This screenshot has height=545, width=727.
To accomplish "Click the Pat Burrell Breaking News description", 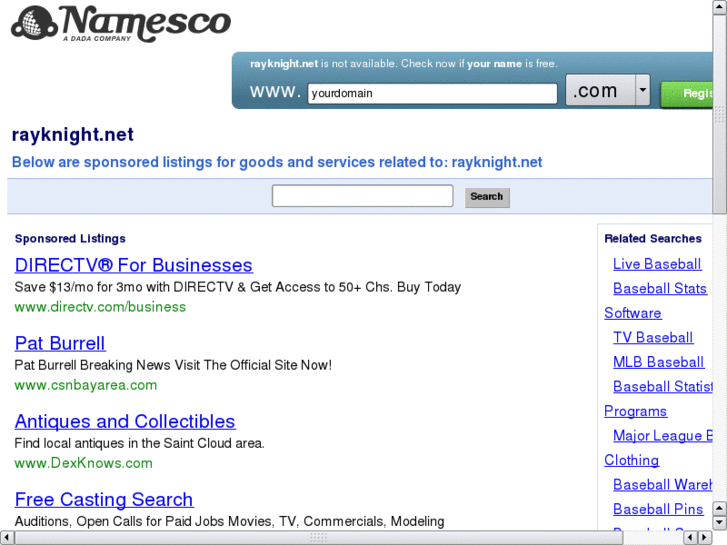I will point(173,365).
